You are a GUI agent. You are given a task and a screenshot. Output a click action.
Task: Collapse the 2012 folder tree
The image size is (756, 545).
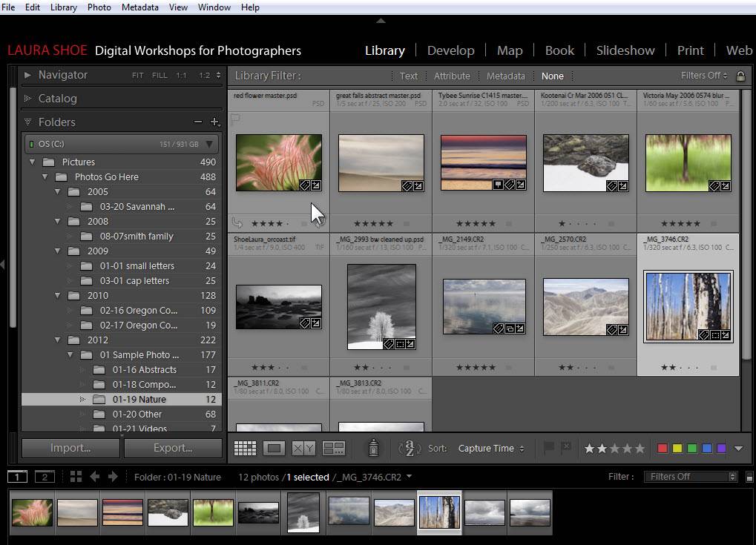point(58,340)
